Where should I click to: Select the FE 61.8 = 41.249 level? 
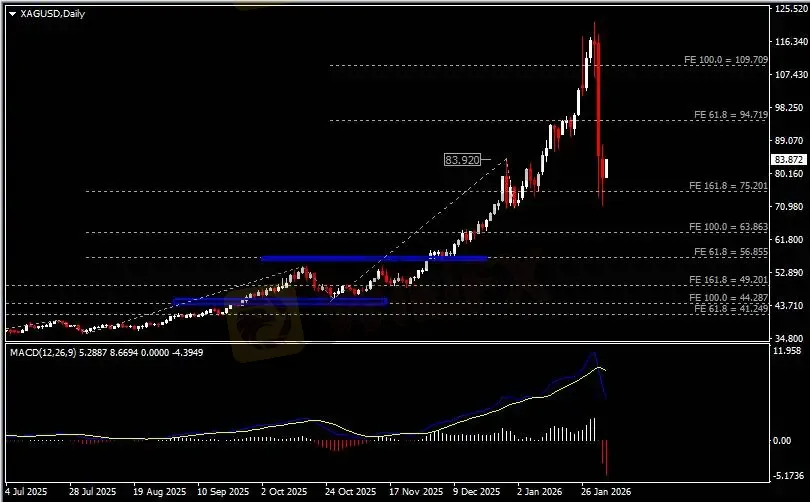pyautogui.click(x=730, y=308)
